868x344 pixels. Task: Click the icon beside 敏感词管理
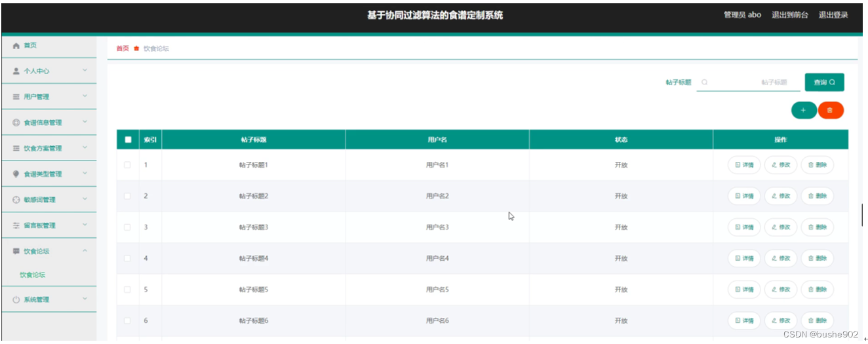pos(16,200)
